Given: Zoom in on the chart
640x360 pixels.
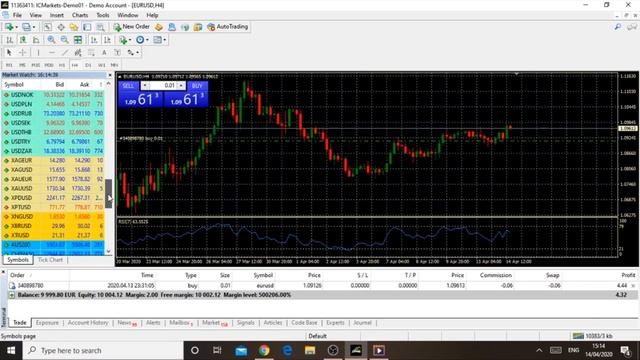Looking at the screenshot, I should 51,40.
